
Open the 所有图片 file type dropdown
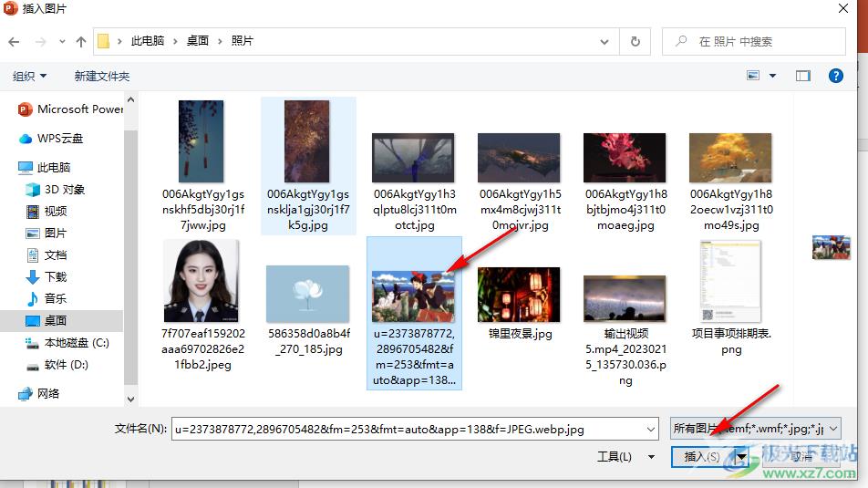755,429
